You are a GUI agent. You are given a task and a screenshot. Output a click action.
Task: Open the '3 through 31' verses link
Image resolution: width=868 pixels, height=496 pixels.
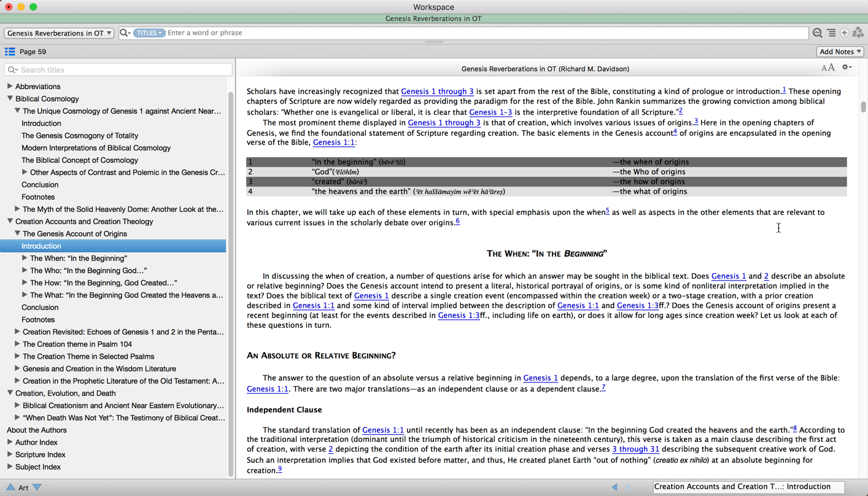click(x=635, y=449)
